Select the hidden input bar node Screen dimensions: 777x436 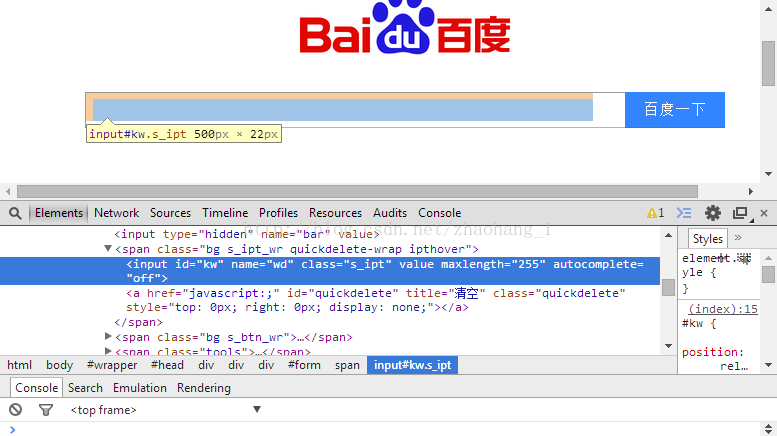click(x=247, y=234)
